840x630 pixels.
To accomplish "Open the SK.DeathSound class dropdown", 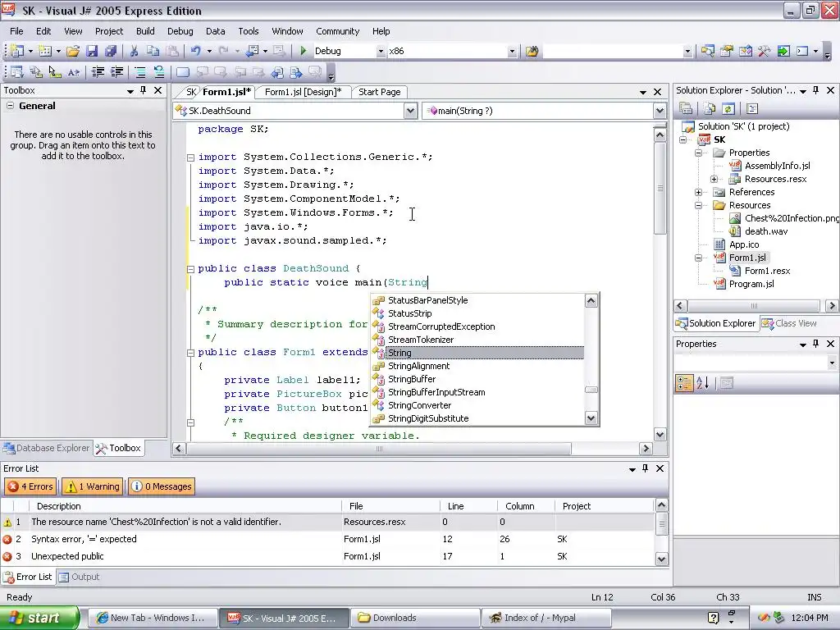I will click(410, 111).
